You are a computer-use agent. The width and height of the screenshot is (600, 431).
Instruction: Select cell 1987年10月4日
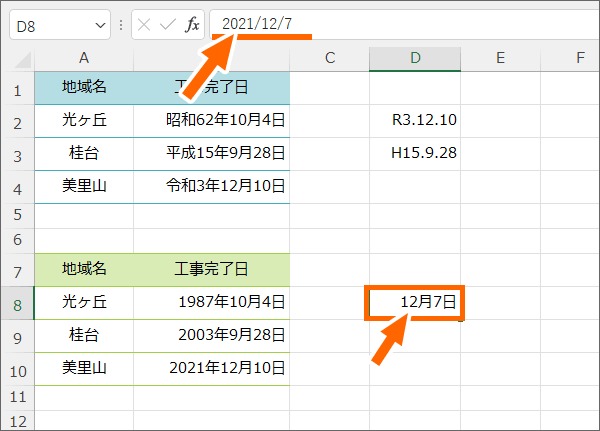[x=212, y=303]
